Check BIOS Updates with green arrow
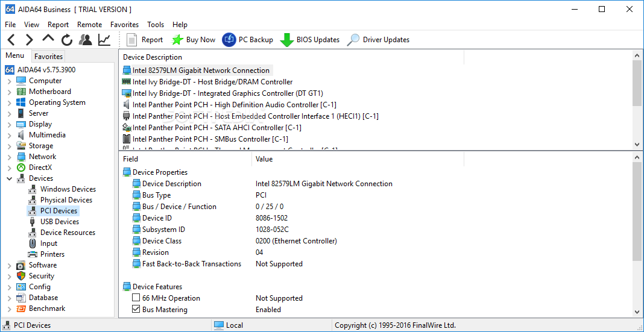The width and height of the screenshot is (644, 332). 310,40
